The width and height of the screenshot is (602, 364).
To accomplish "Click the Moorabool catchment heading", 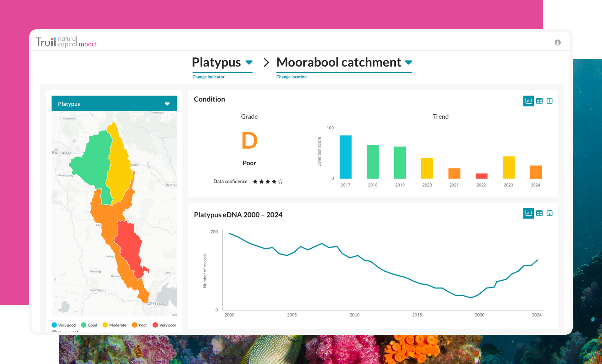I will 339,62.
